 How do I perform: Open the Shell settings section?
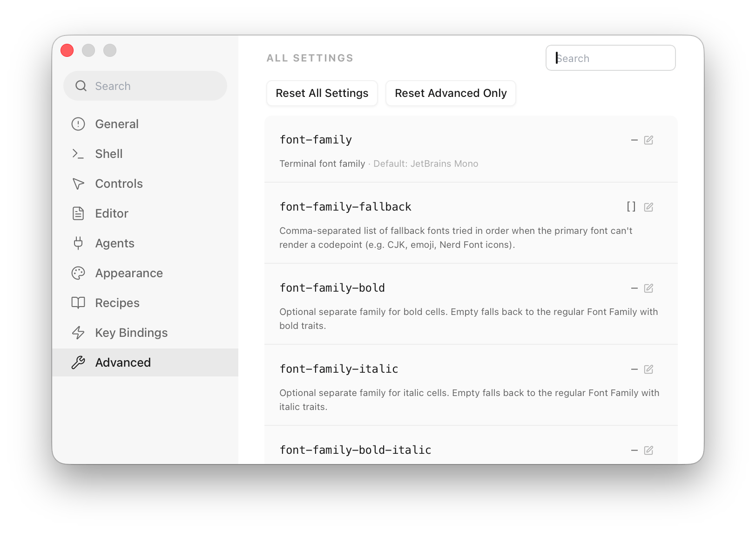pos(145,154)
